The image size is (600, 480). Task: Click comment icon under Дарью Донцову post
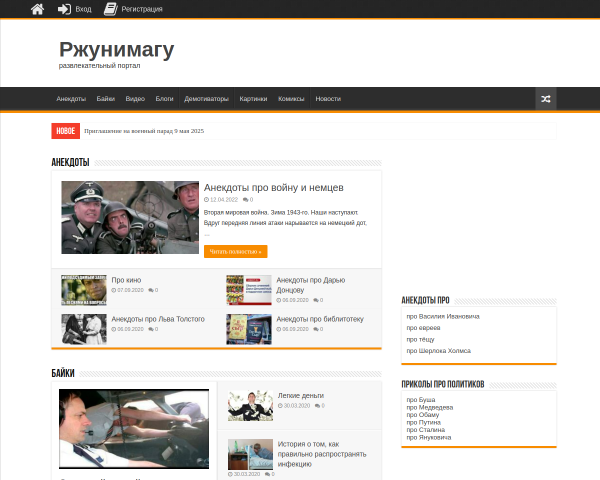[x=316, y=300]
